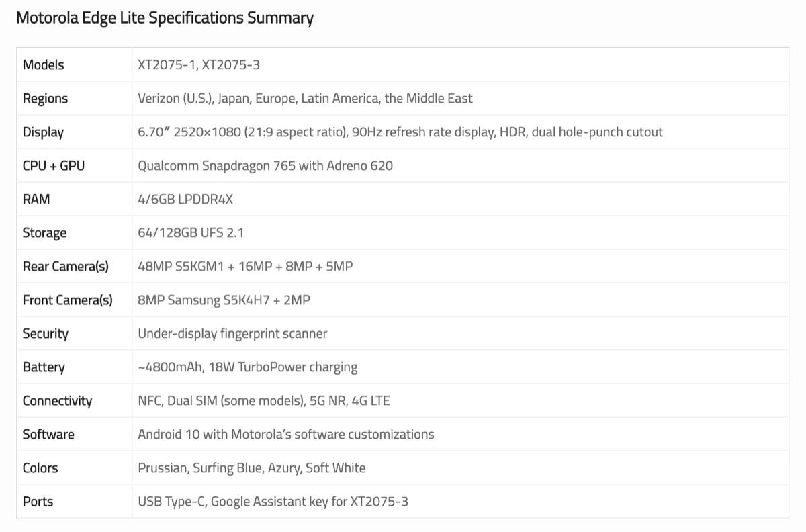This screenshot has height=532, width=806.
Task: Click the Android 10 software description cell
Action: [x=285, y=434]
